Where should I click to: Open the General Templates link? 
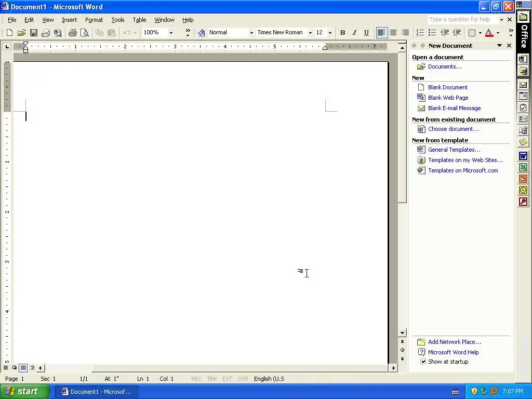(454, 150)
